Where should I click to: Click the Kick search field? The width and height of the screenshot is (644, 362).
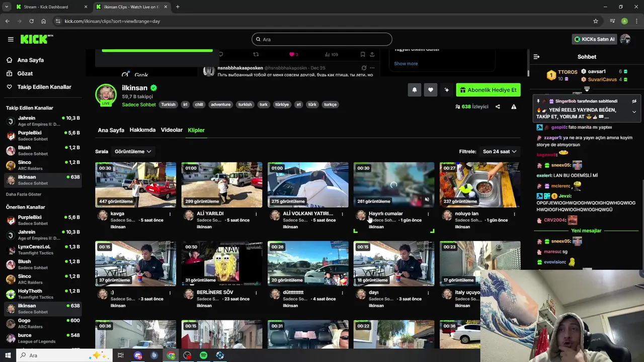point(321,39)
